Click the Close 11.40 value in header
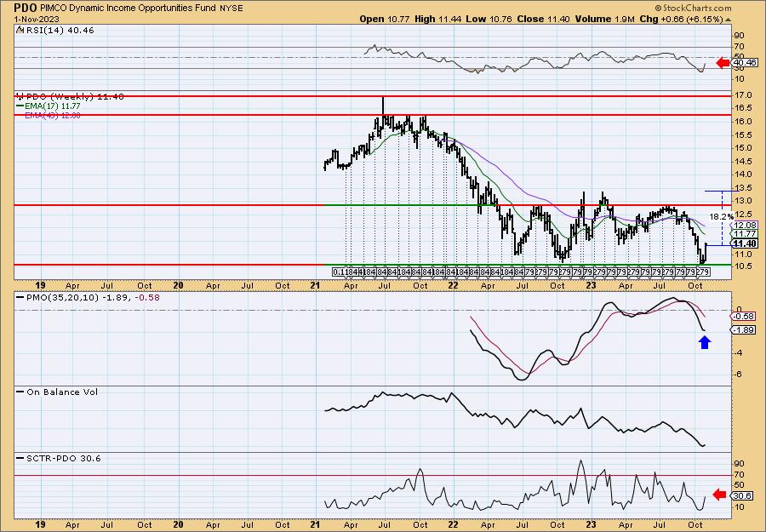The image size is (766, 532). [x=541, y=19]
